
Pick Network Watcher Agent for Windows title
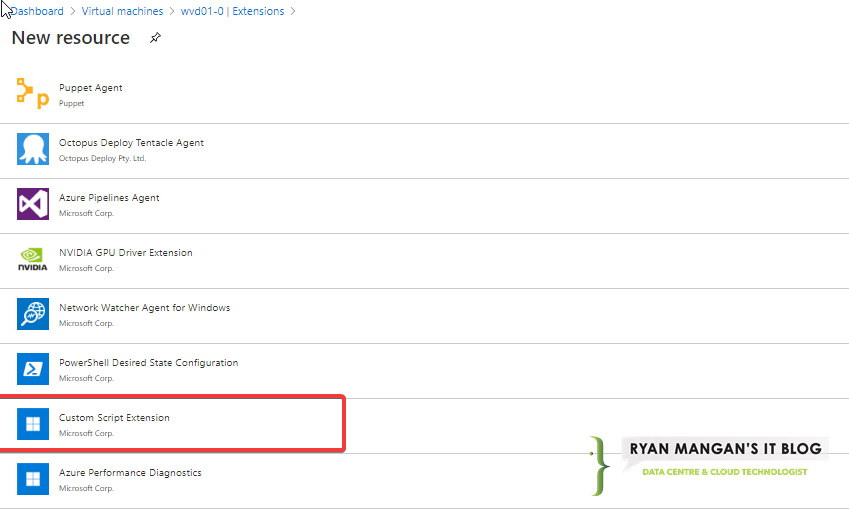click(145, 307)
